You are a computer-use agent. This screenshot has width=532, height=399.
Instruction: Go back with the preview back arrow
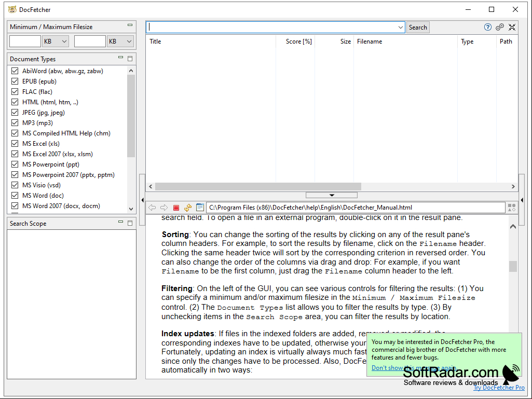152,208
